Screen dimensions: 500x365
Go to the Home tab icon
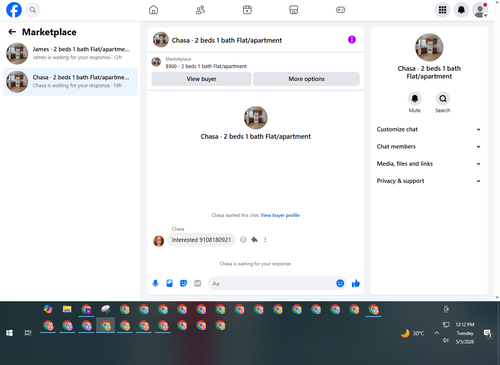(x=153, y=10)
